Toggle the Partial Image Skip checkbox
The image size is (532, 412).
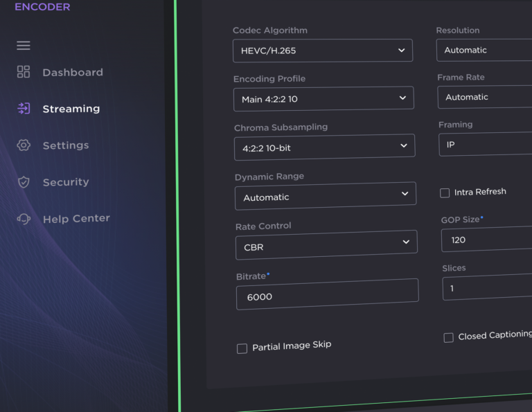tap(242, 348)
